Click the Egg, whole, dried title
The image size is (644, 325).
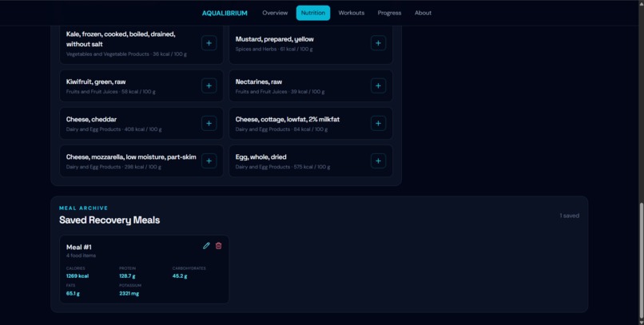tap(260, 157)
